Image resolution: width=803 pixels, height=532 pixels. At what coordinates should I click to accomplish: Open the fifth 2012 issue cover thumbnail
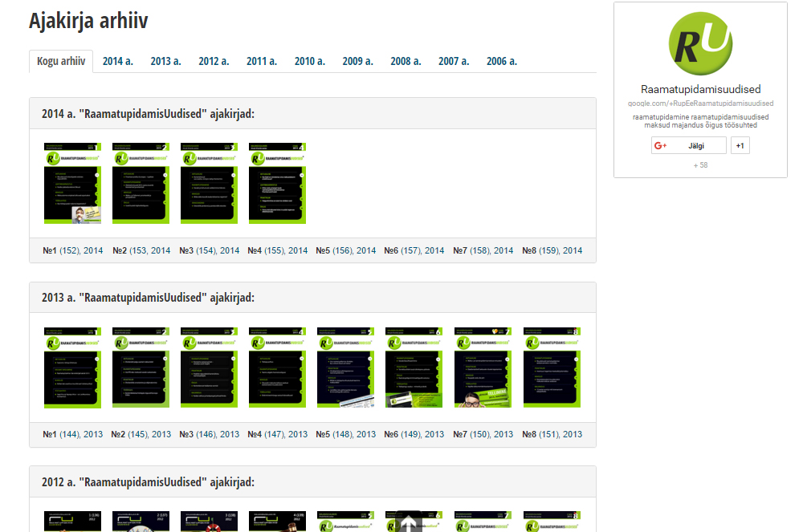(x=345, y=522)
